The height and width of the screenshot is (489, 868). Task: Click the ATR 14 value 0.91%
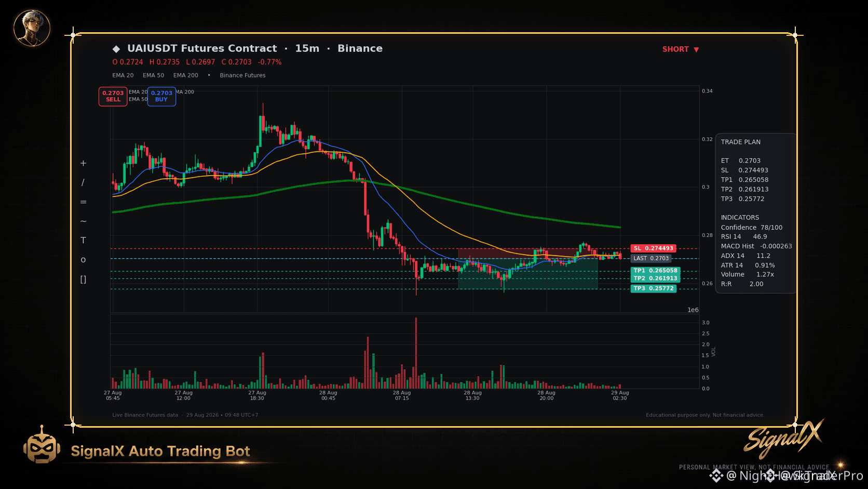pyautogui.click(x=765, y=266)
